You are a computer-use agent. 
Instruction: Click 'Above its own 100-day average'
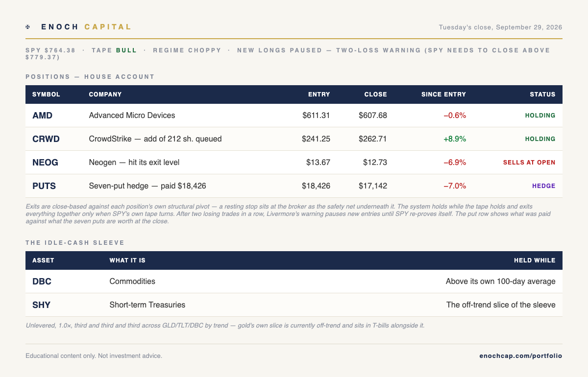(x=501, y=282)
